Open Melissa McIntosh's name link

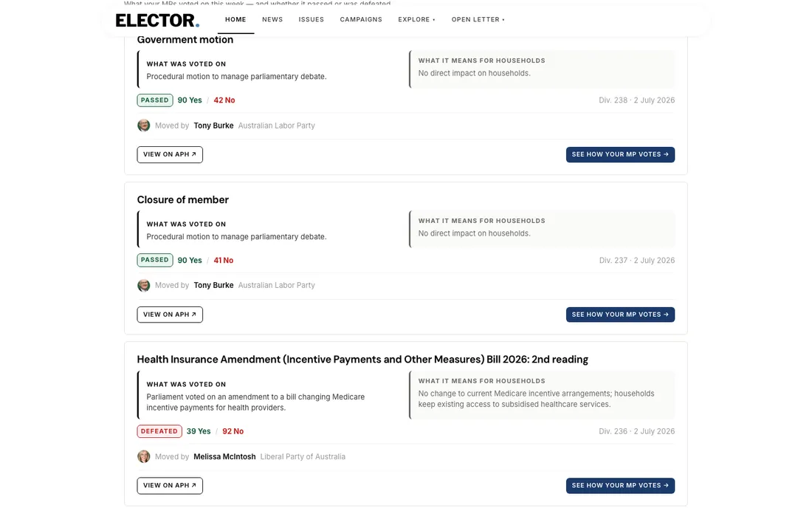[x=224, y=456]
